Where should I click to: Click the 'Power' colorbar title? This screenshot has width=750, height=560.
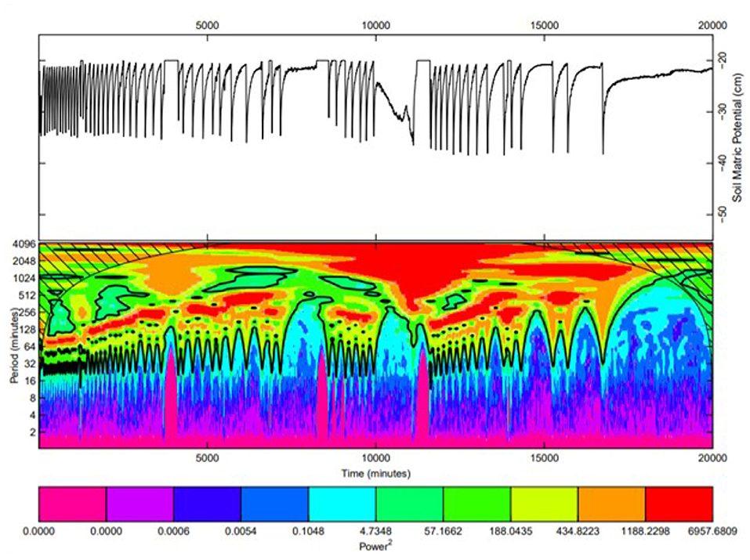coord(376,546)
